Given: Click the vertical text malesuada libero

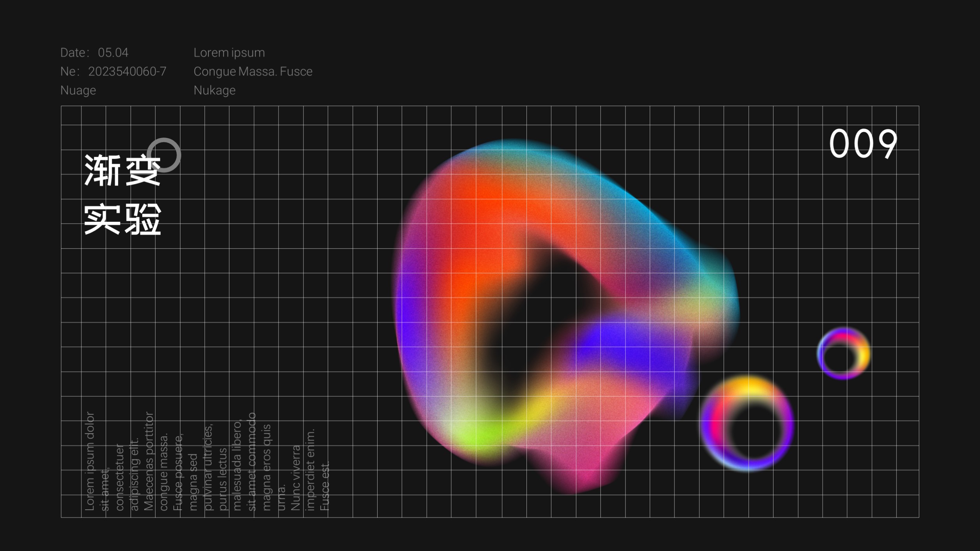Looking at the screenshot, I should tap(237, 465).
